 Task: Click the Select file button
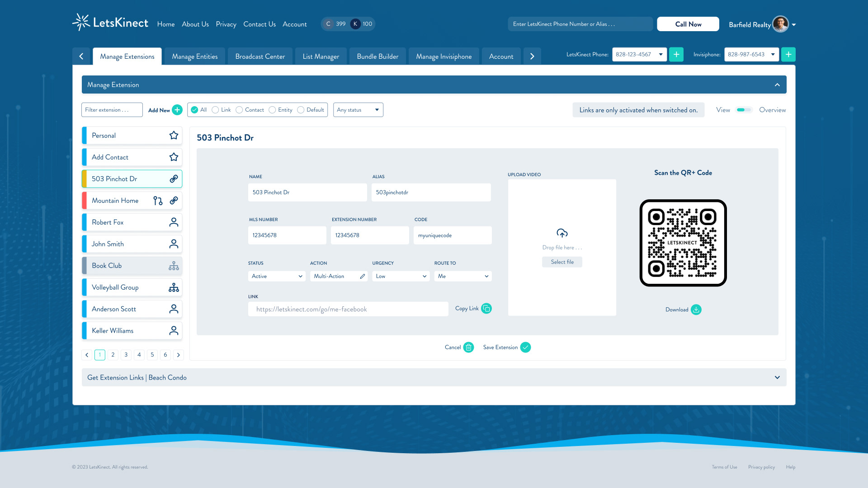click(562, 262)
